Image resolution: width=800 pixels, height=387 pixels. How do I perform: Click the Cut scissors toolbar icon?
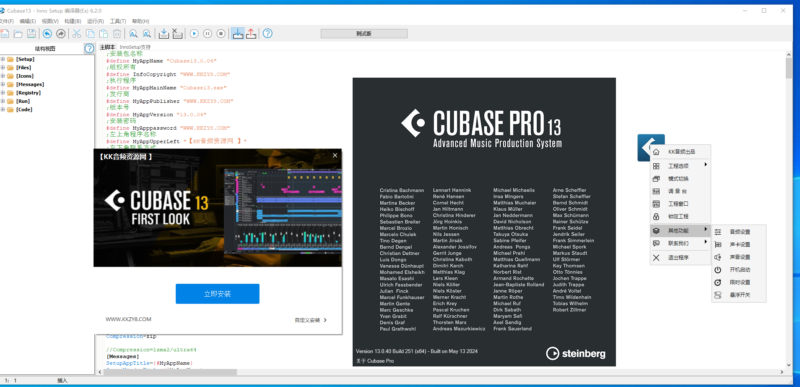point(77,34)
